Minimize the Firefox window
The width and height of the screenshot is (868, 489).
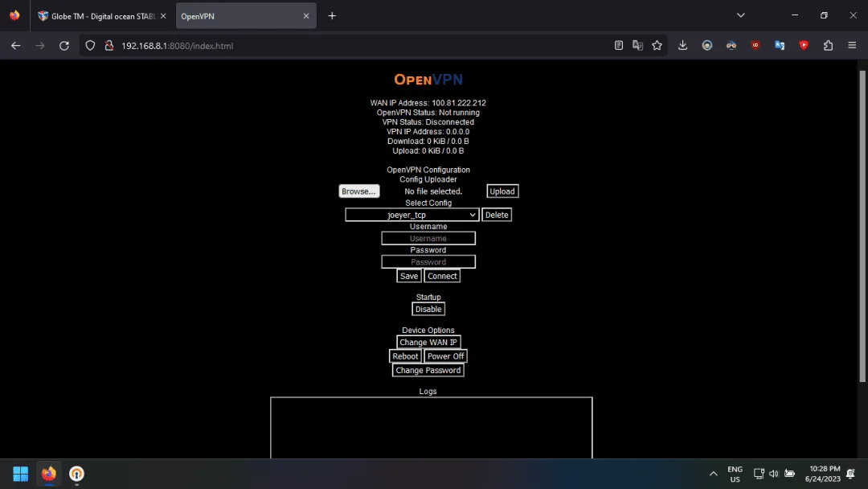(x=795, y=15)
